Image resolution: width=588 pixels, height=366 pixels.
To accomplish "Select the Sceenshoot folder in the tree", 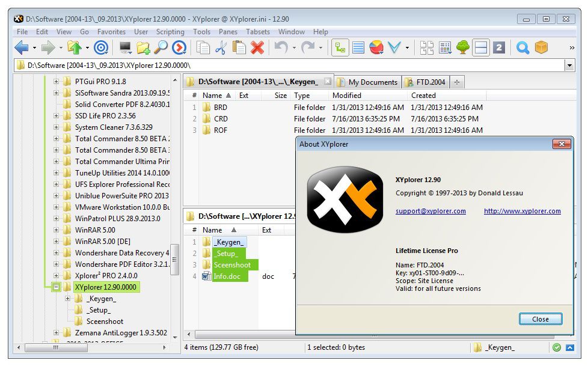I will pos(105,322).
